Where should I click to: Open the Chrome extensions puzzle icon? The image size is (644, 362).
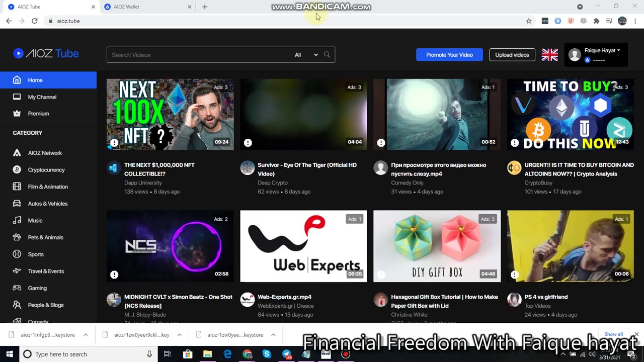point(596,21)
